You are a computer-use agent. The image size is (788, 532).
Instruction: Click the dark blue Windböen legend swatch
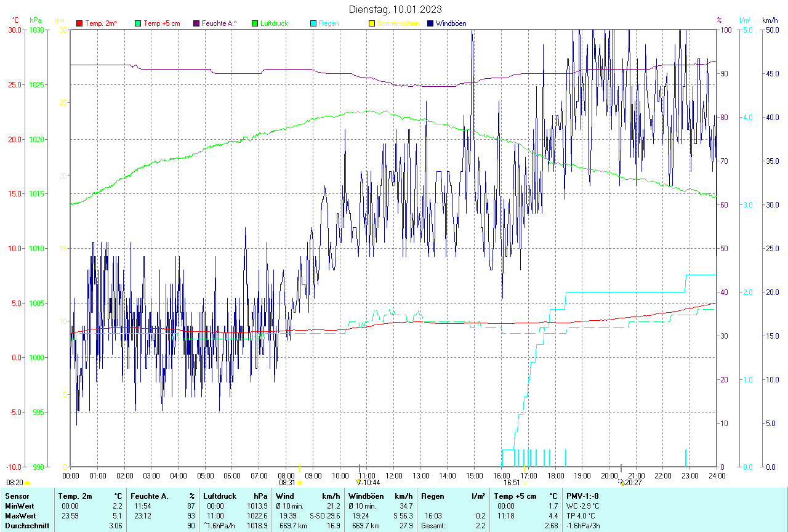click(x=430, y=23)
